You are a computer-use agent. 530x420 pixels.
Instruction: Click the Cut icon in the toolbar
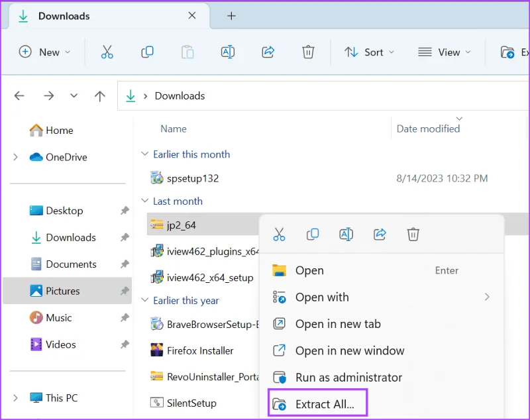107,52
